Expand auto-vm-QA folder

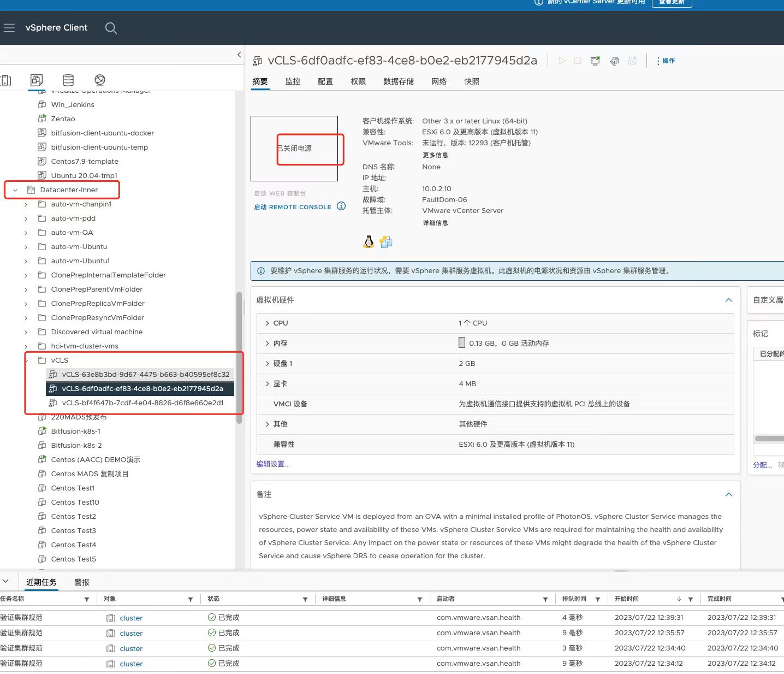[x=26, y=233]
